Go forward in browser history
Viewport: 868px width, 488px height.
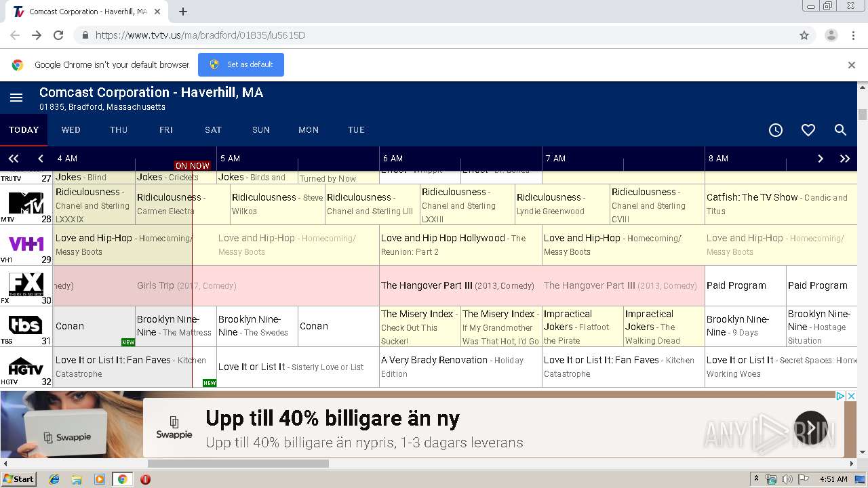click(37, 35)
